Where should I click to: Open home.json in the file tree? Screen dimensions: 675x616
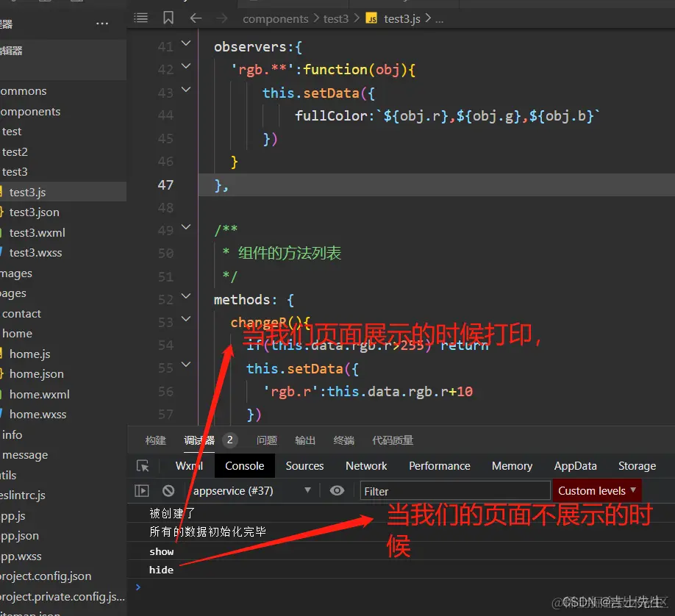pyautogui.click(x=63, y=374)
